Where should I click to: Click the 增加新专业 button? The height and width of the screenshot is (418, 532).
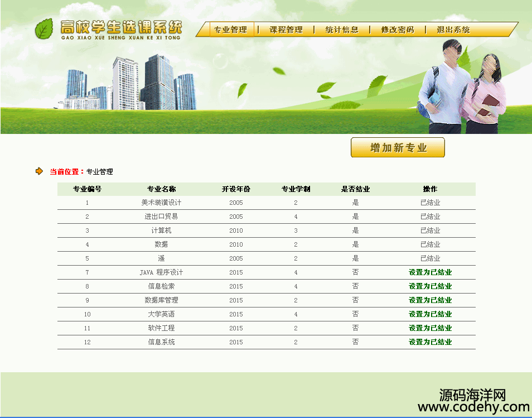[398, 147]
